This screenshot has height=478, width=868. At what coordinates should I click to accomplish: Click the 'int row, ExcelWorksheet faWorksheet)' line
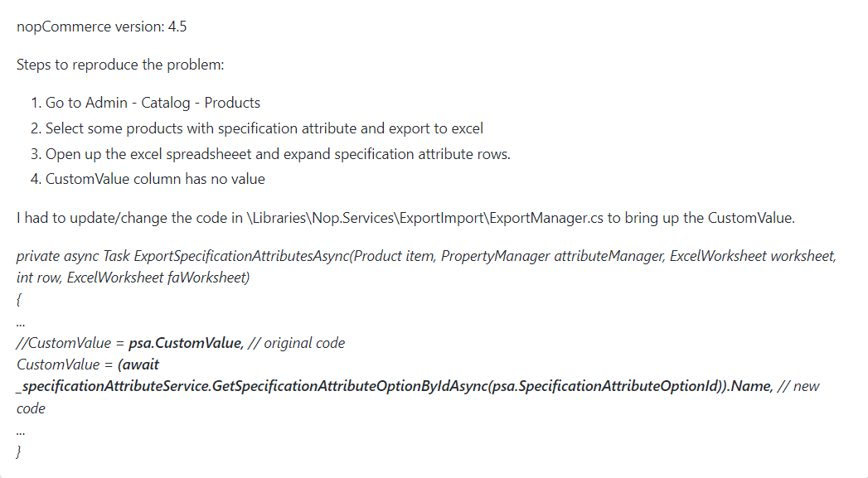(x=133, y=278)
